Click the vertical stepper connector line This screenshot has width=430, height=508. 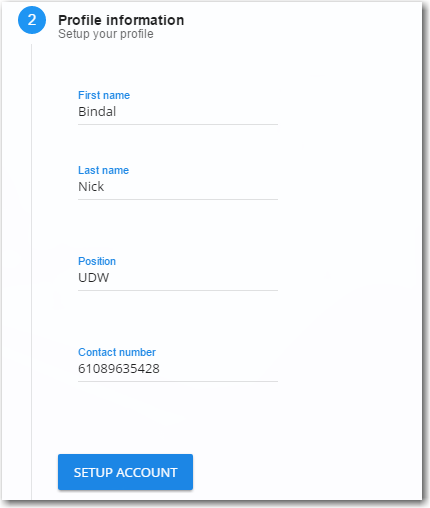click(32, 272)
